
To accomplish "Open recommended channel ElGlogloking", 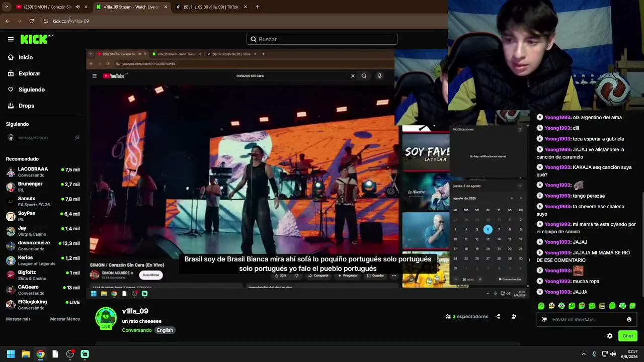I will point(43,305).
